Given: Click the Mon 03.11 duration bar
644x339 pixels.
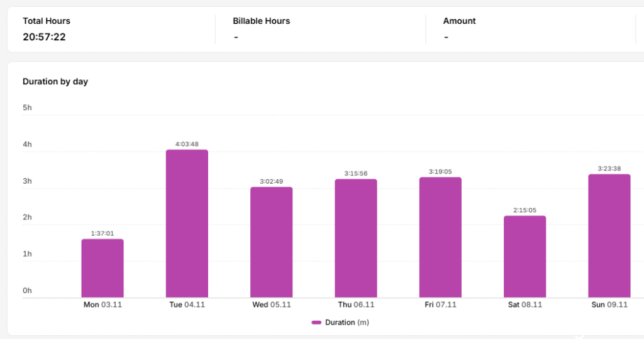Looking at the screenshot, I should click(x=103, y=268).
